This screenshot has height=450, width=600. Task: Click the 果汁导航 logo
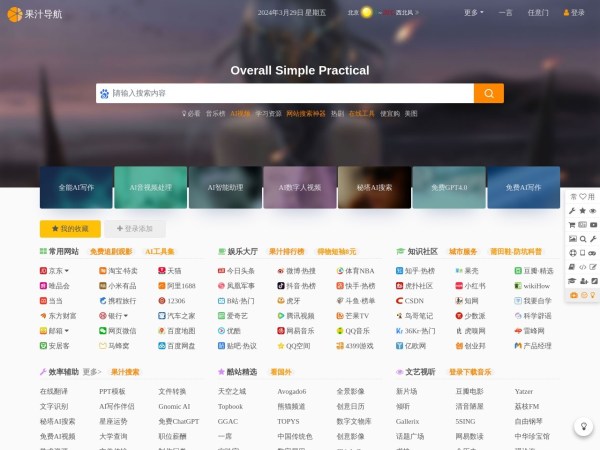(34, 15)
